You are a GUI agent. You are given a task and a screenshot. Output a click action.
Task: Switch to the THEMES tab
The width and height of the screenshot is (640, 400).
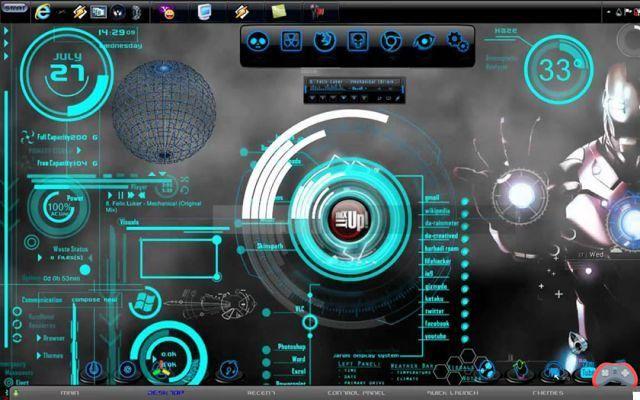click(x=548, y=393)
